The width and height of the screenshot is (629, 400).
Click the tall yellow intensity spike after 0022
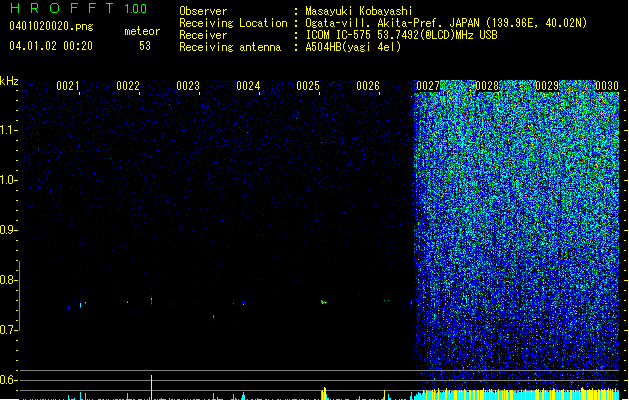(151, 387)
